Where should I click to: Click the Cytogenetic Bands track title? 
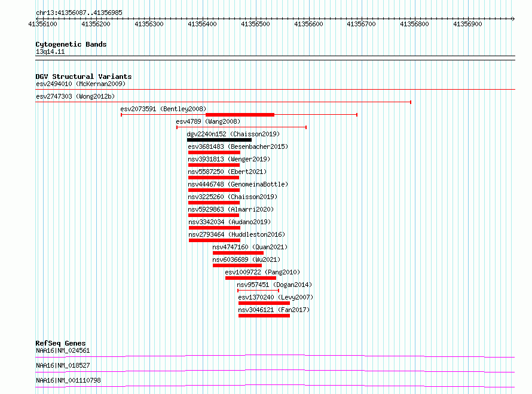click(71, 44)
